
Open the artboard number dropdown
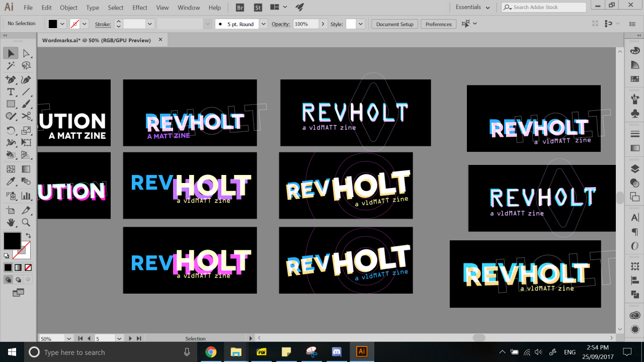[x=119, y=338]
